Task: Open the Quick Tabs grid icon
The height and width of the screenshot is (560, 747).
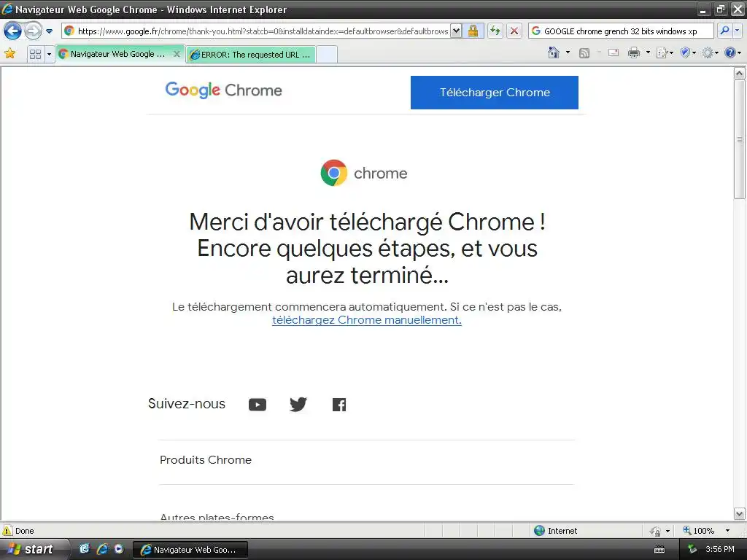Action: (x=35, y=54)
